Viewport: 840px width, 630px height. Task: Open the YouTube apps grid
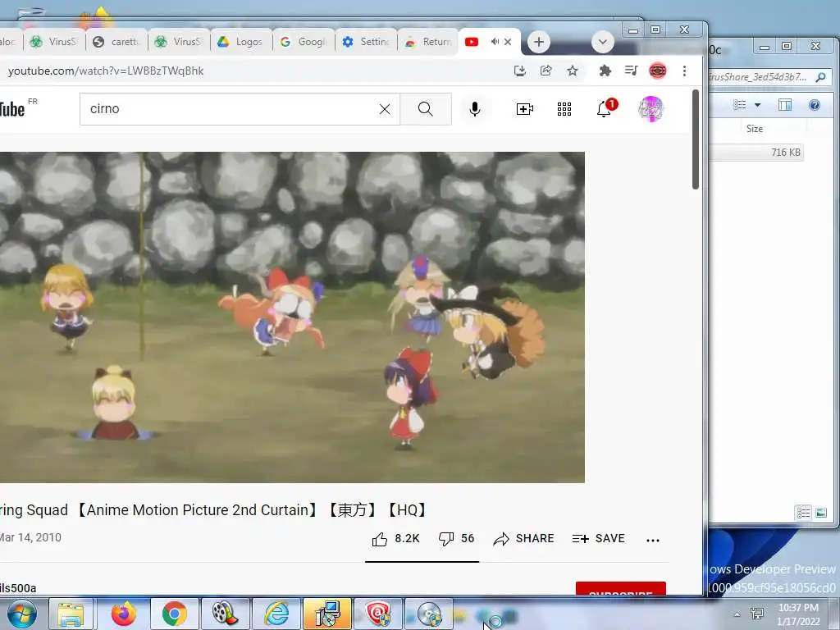click(x=564, y=109)
